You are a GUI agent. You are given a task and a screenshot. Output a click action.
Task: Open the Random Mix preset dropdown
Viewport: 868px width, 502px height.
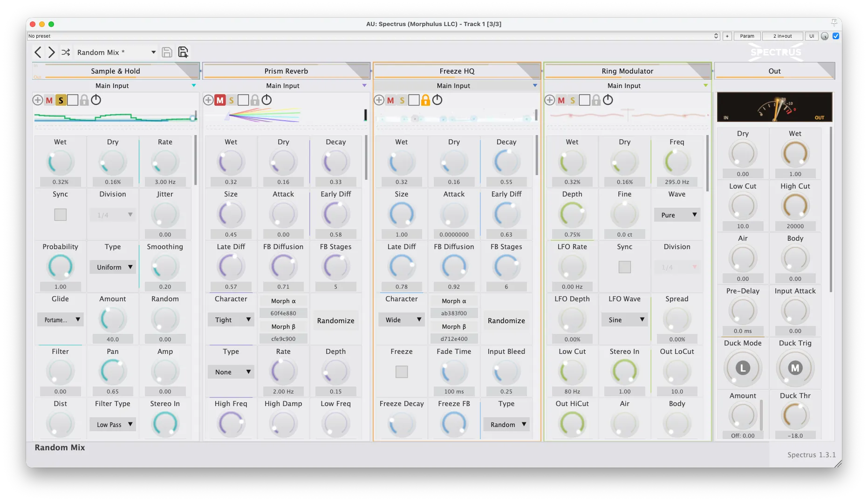(x=116, y=52)
